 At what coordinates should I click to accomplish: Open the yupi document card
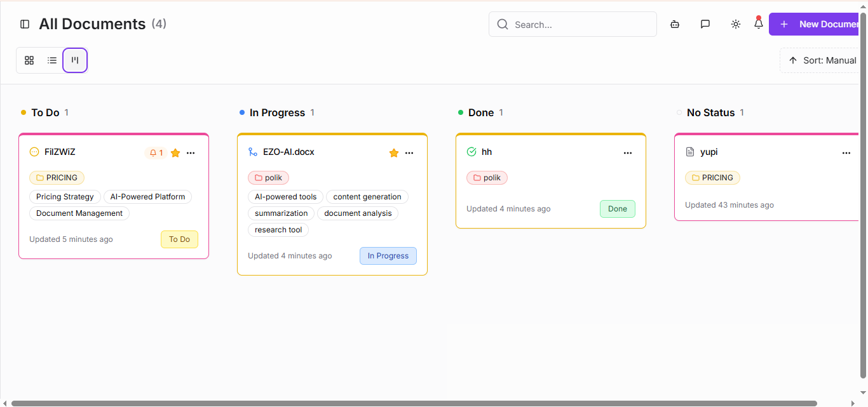(x=709, y=152)
